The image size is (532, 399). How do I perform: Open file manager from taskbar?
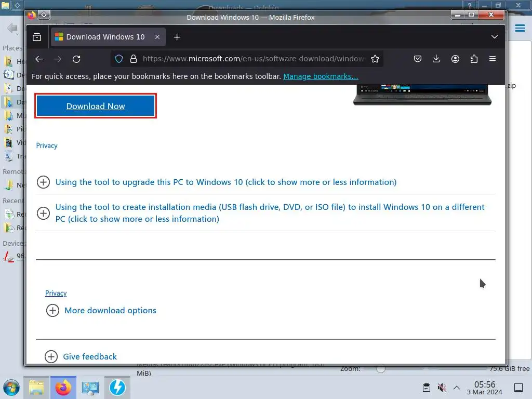point(36,388)
